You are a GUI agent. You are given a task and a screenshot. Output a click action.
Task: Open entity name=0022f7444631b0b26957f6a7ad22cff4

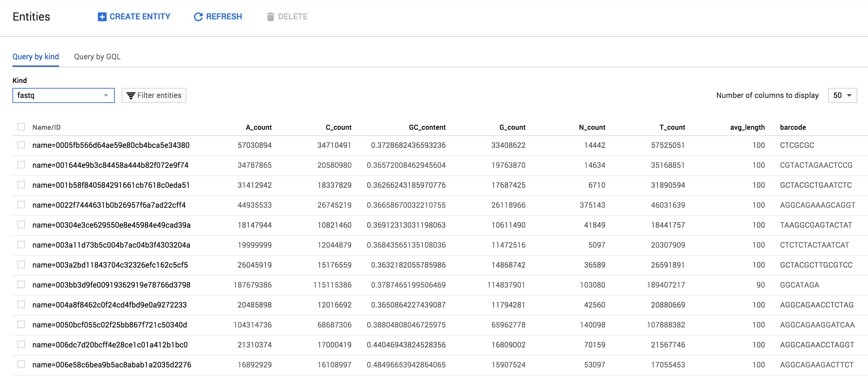click(109, 205)
